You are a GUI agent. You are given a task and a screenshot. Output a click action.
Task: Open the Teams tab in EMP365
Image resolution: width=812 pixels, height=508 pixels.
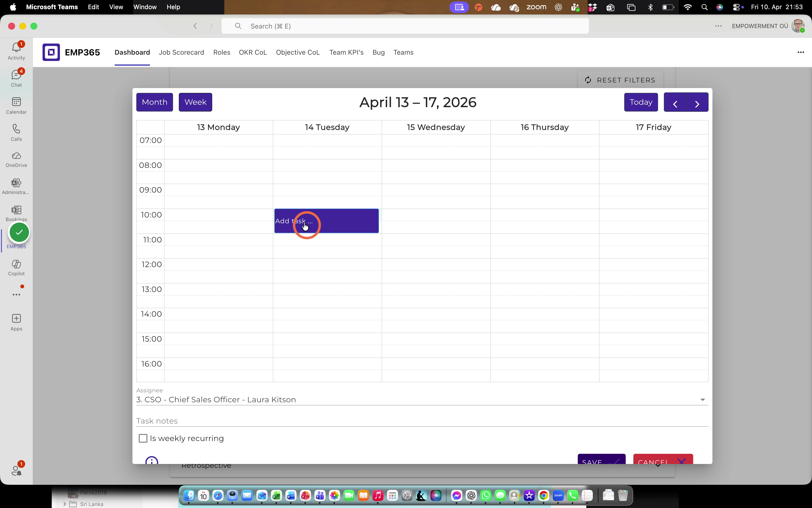[x=403, y=52]
